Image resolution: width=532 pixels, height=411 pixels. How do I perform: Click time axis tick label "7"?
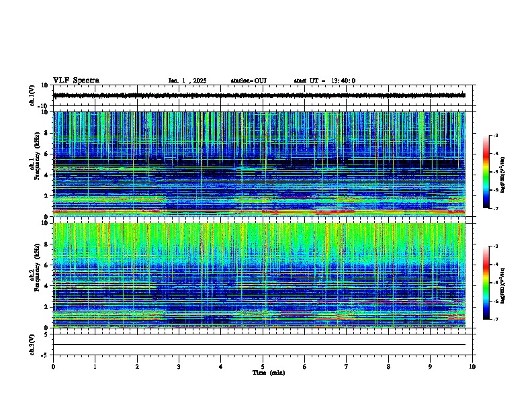[x=347, y=367]
